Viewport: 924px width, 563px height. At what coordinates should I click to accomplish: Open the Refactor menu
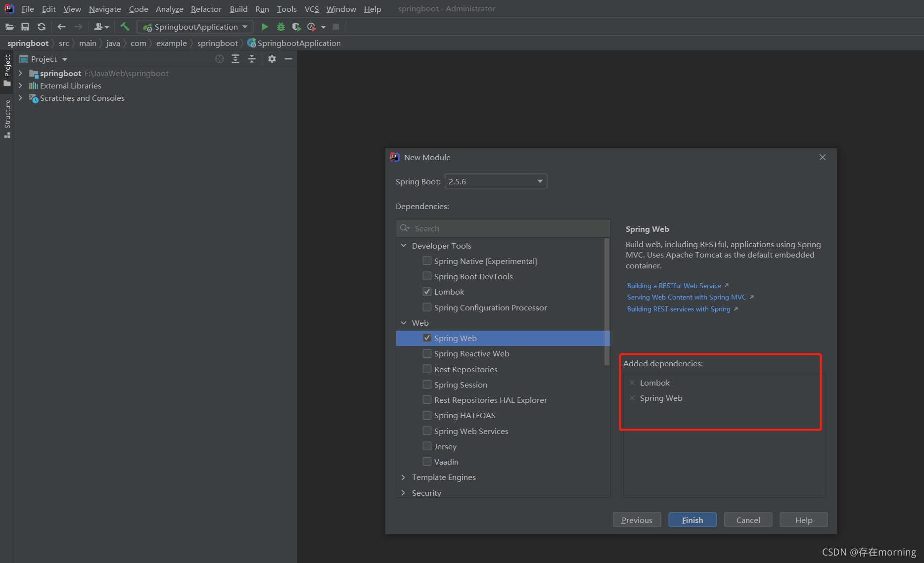click(206, 9)
